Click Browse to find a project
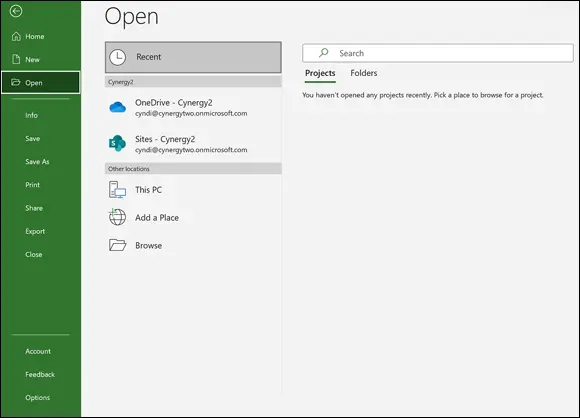 tap(193, 245)
